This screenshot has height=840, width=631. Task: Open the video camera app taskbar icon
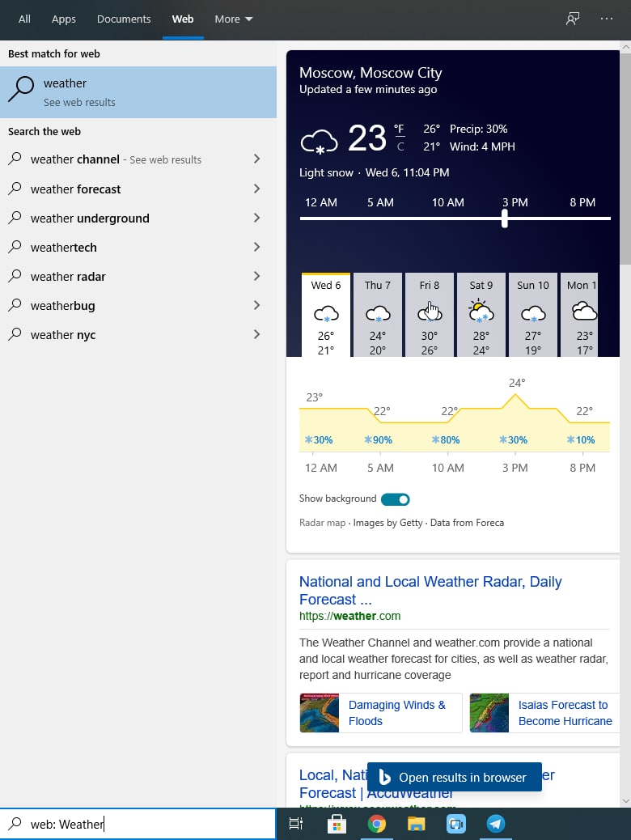pyautogui.click(x=455, y=823)
